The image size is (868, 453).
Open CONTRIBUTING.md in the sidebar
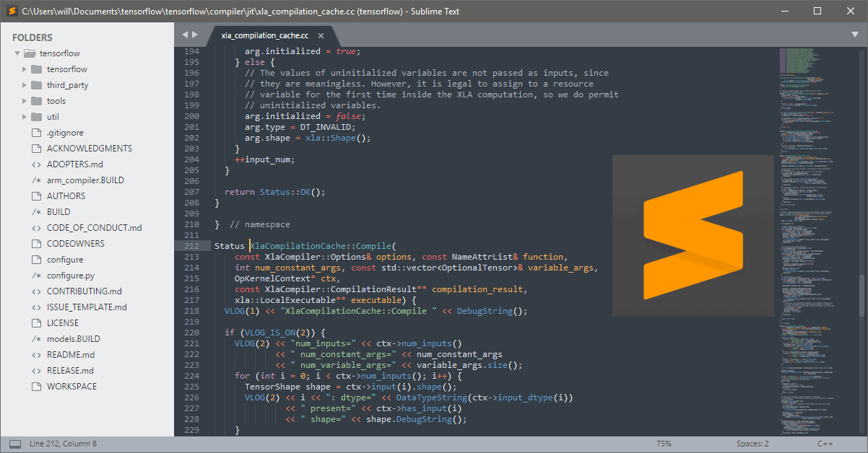coord(84,291)
